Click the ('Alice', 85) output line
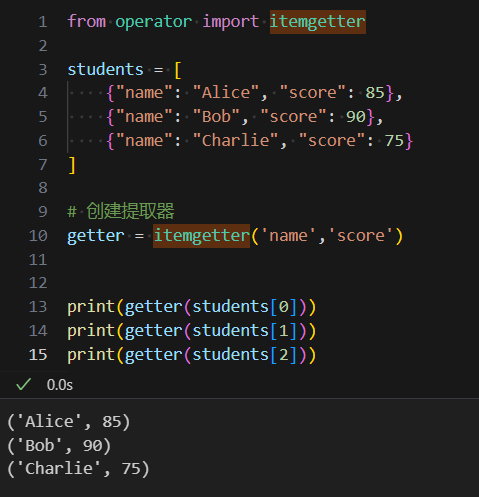Screen dimensions: 479x497 click(x=69, y=422)
